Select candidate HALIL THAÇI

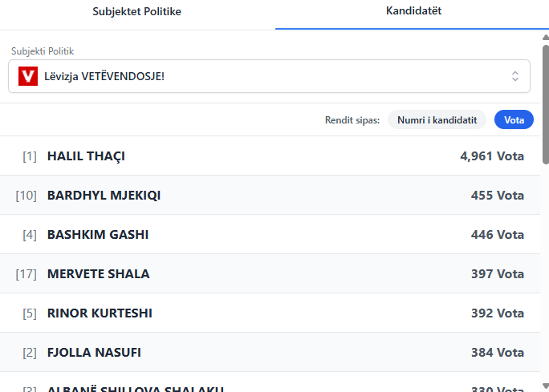click(86, 156)
